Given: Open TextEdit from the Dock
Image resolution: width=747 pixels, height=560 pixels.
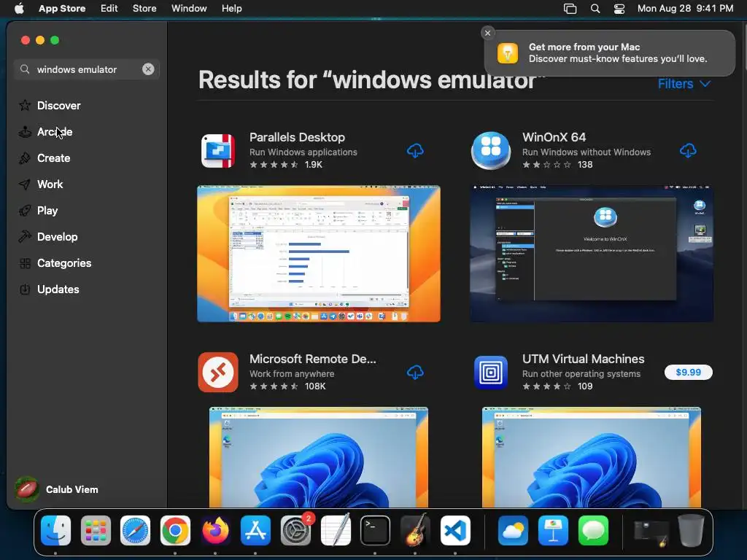Looking at the screenshot, I should pyautogui.click(x=336, y=529).
